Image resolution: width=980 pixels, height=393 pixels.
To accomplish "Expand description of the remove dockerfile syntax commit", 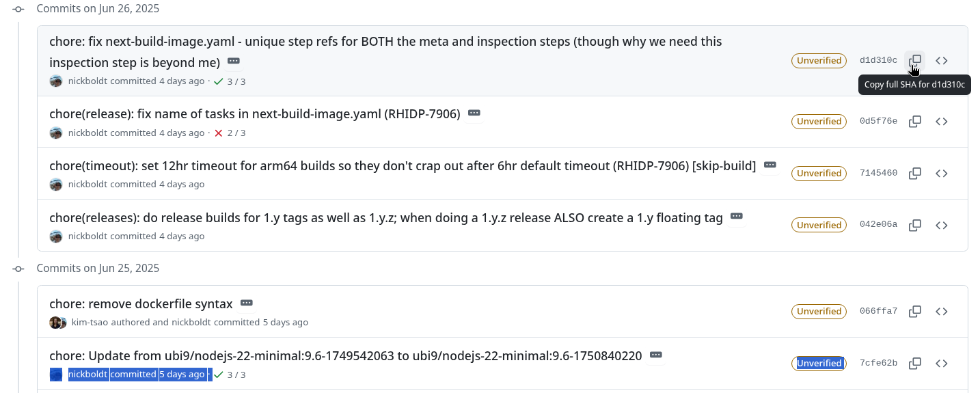I will [x=247, y=303].
